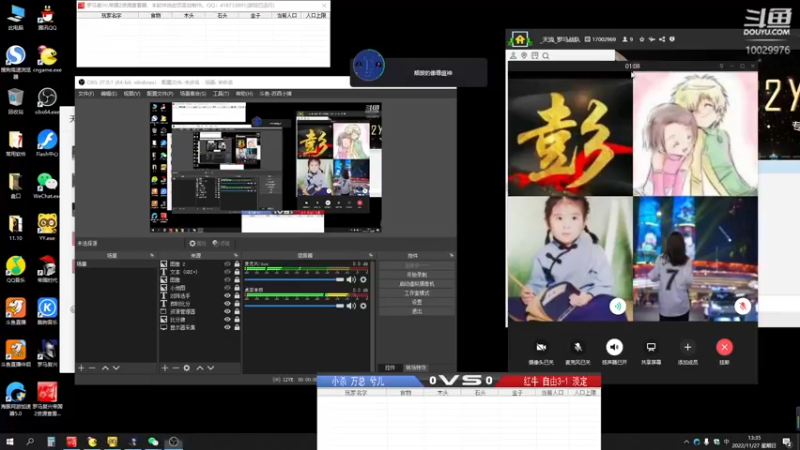This screenshot has height=450, width=800.
Task: Click the yellow home icon in YY window
Action: pos(519,39)
